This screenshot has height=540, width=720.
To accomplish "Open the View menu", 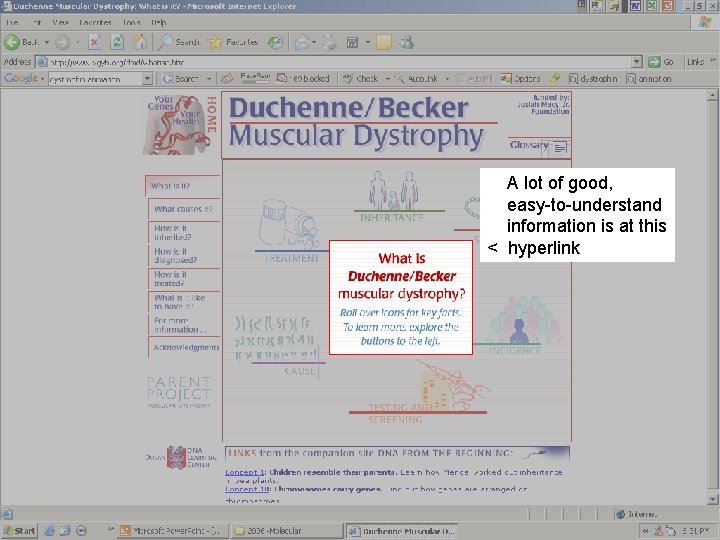I will click(x=60, y=22).
